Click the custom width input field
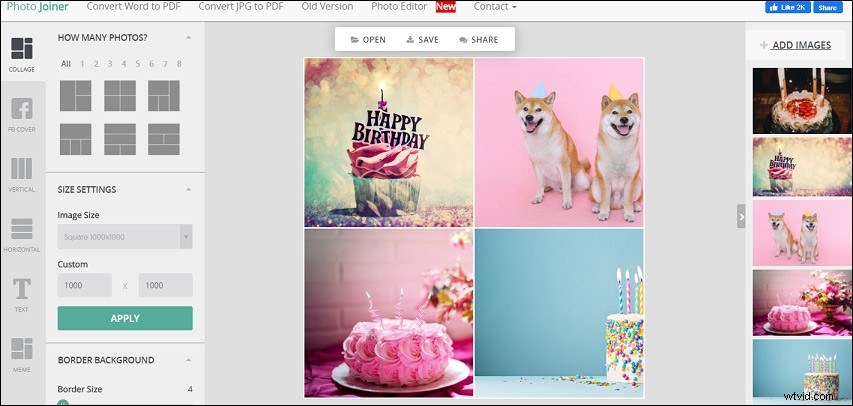853x406 pixels. 84,285
